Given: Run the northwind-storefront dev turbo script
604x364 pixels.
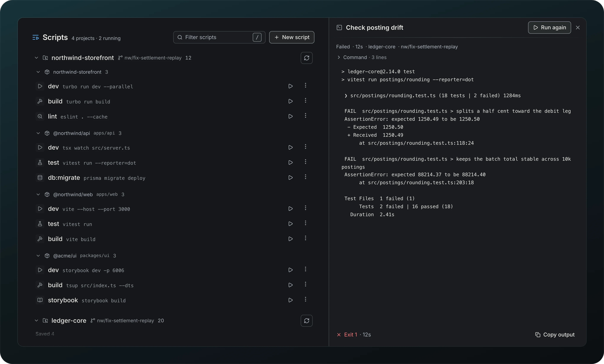Looking at the screenshot, I should (290, 86).
